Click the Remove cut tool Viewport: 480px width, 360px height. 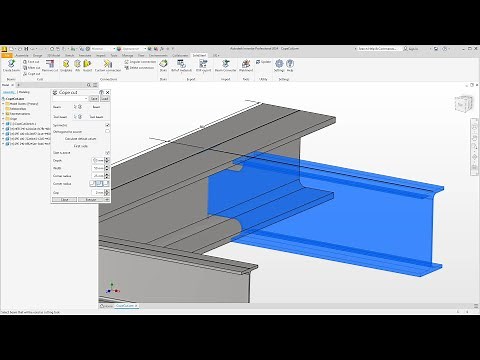coord(50,66)
